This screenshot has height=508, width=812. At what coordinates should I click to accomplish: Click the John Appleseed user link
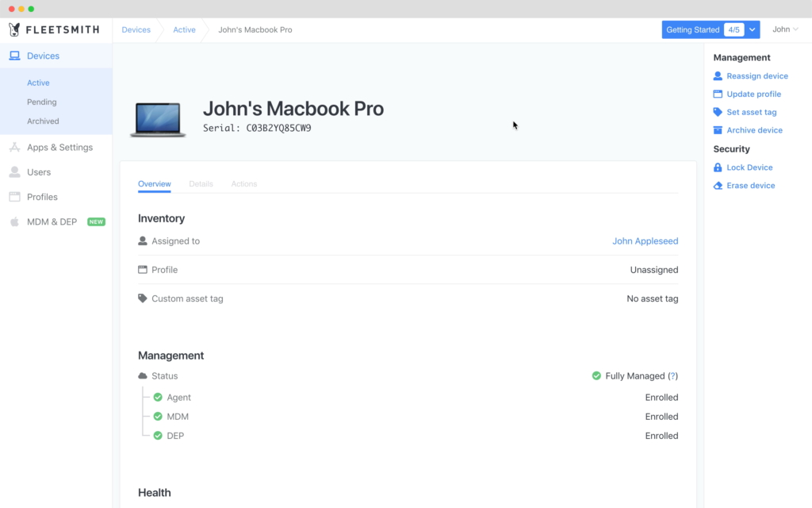(645, 241)
